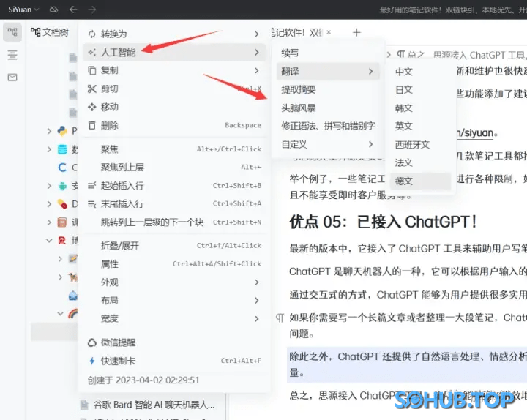Select 聚焦 in the block menu
The image size is (527, 420).
pos(173,149)
